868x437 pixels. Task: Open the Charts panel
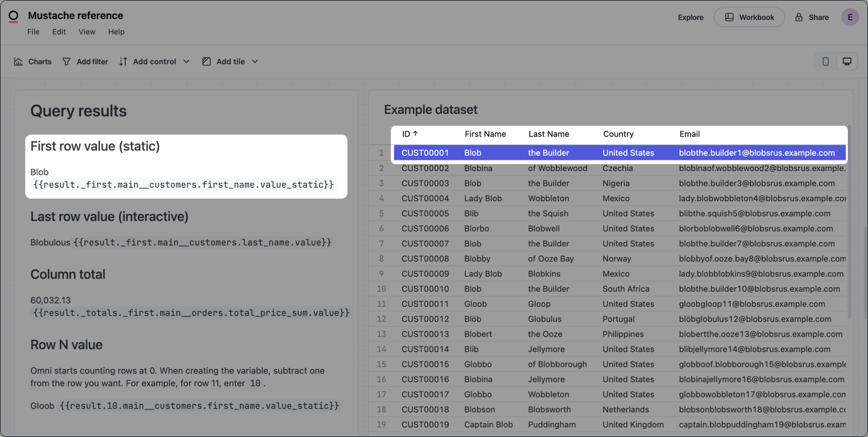tap(33, 62)
